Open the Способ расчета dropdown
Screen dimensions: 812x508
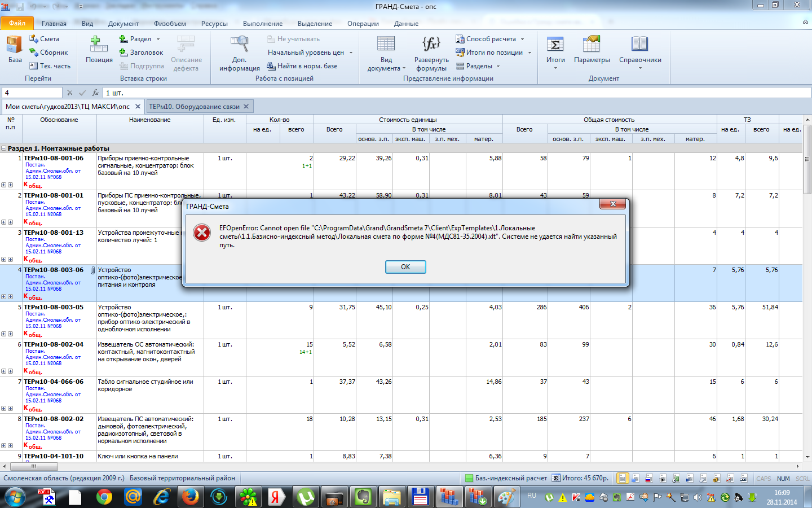coord(522,39)
